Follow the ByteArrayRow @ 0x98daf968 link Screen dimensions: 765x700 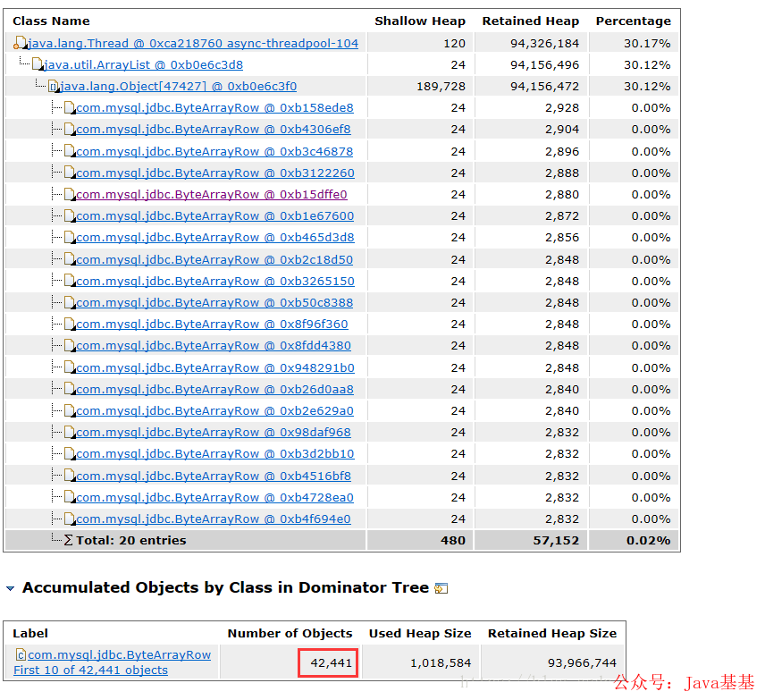(214, 432)
